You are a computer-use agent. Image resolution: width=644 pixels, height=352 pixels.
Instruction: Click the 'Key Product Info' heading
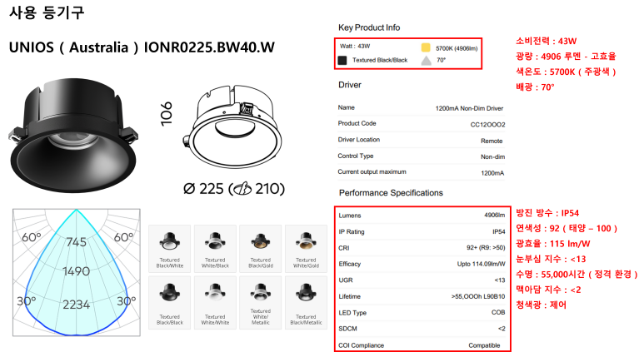pyautogui.click(x=369, y=27)
